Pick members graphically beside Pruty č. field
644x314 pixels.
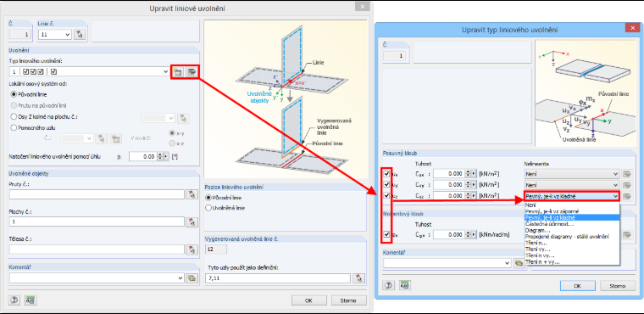click(x=191, y=194)
